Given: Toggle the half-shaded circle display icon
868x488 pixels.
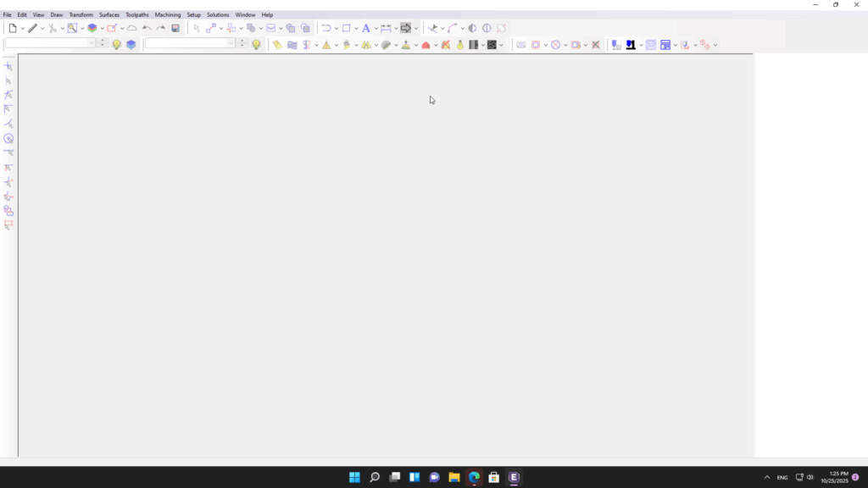Looking at the screenshot, I should point(472,28).
